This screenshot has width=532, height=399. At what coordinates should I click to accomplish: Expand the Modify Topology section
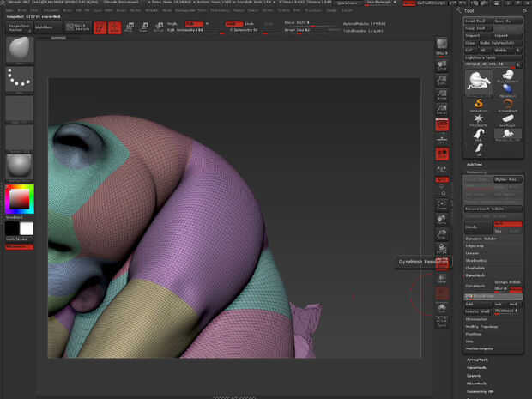tap(482, 326)
